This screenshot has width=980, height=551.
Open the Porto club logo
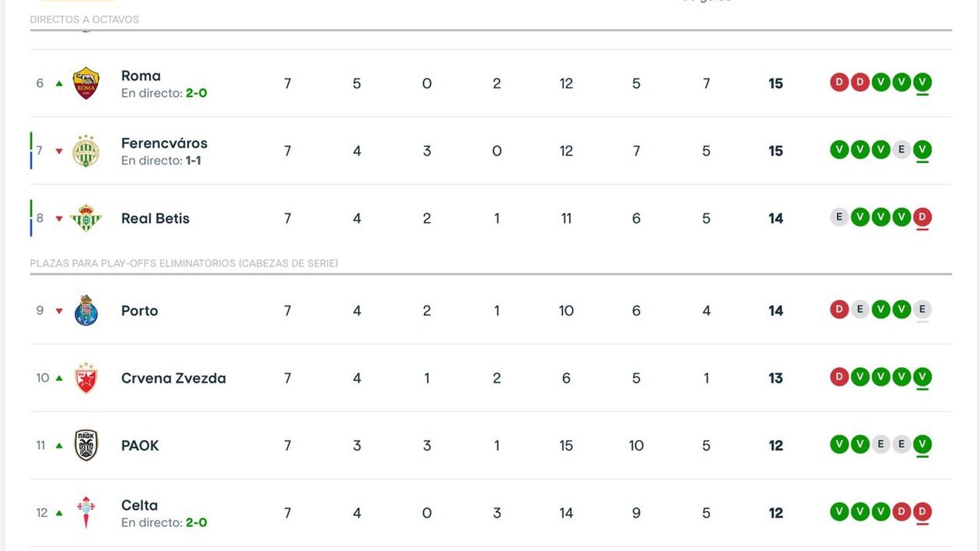tap(86, 311)
